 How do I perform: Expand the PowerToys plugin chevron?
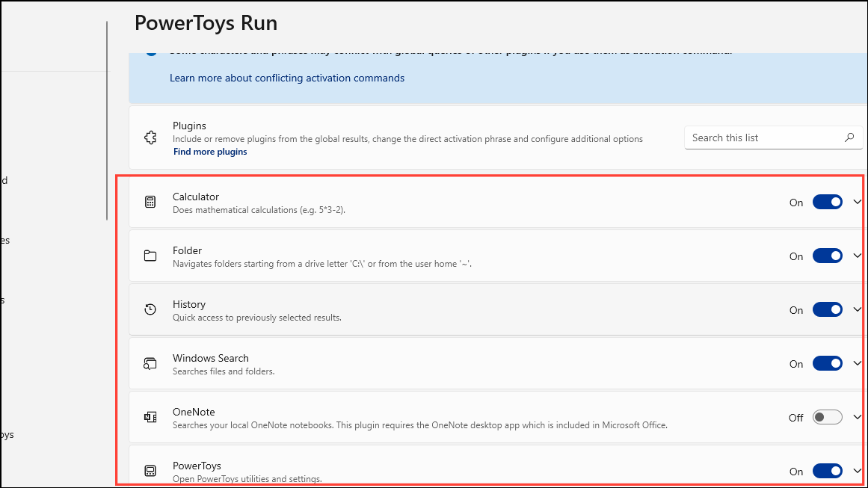click(857, 471)
